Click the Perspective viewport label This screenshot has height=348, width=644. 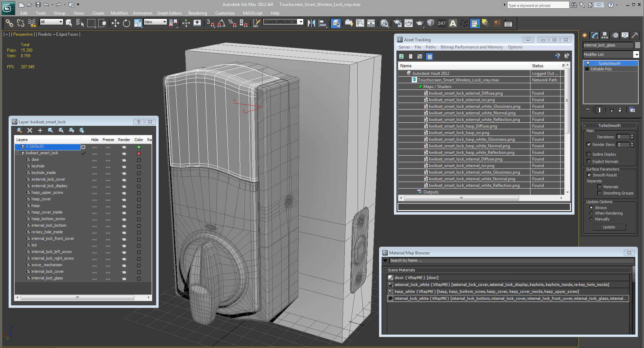tap(23, 34)
